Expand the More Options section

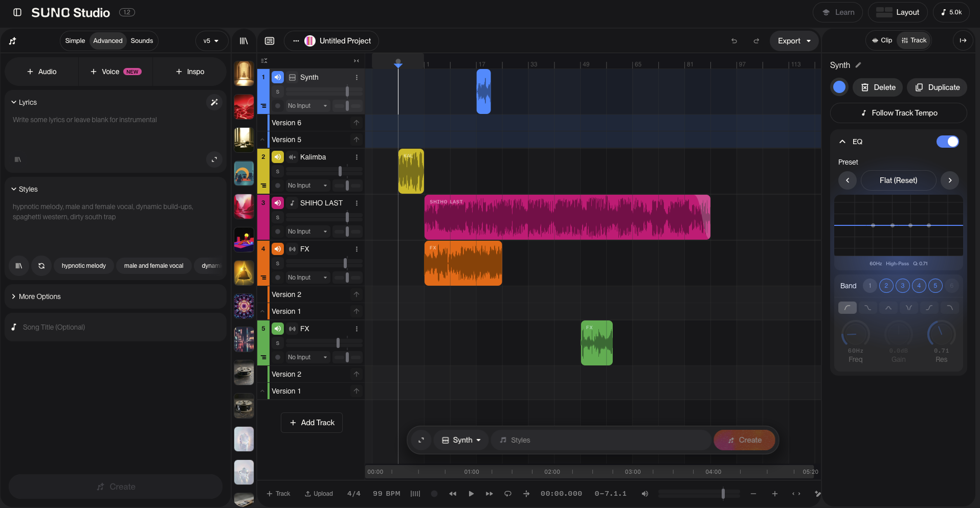point(39,296)
